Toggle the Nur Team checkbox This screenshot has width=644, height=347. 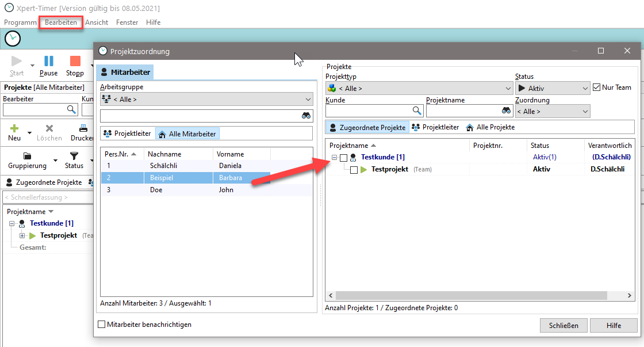point(596,87)
